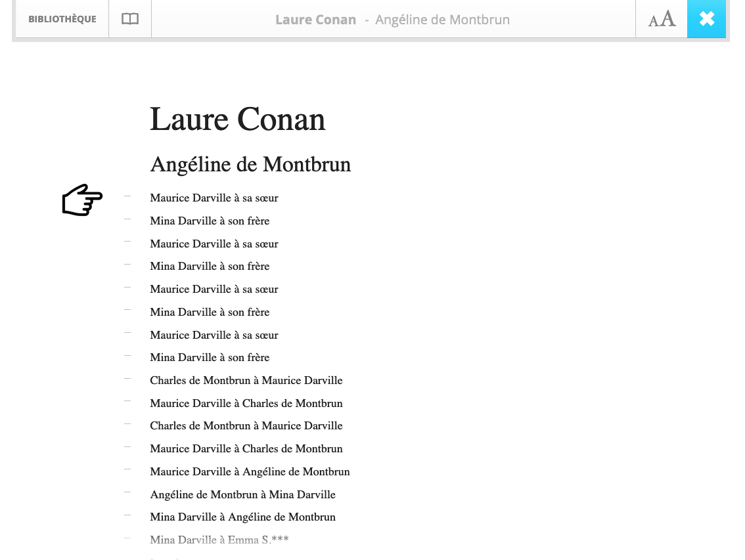
Task: Open first 'Charles de Montbrun à Maurice Darville' letter
Action: click(246, 381)
